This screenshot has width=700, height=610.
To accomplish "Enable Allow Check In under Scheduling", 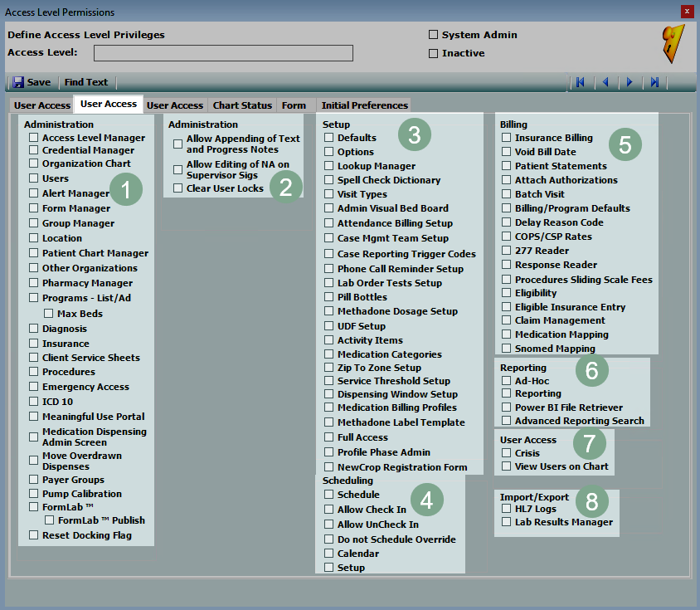I will click(328, 510).
